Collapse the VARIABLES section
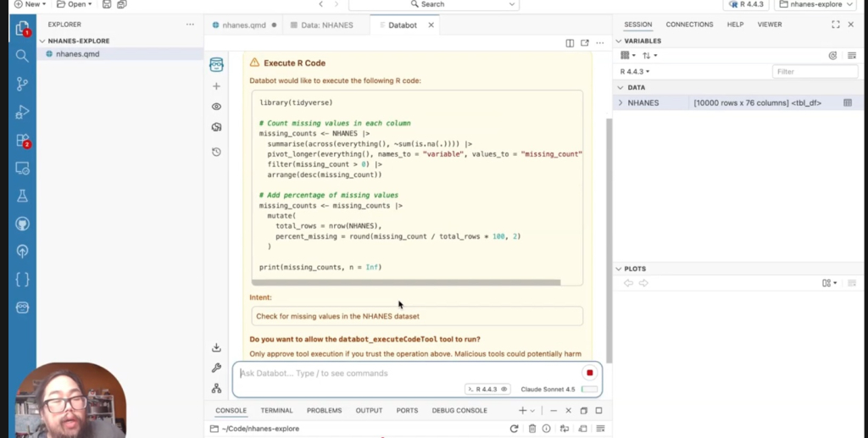 [x=619, y=41]
